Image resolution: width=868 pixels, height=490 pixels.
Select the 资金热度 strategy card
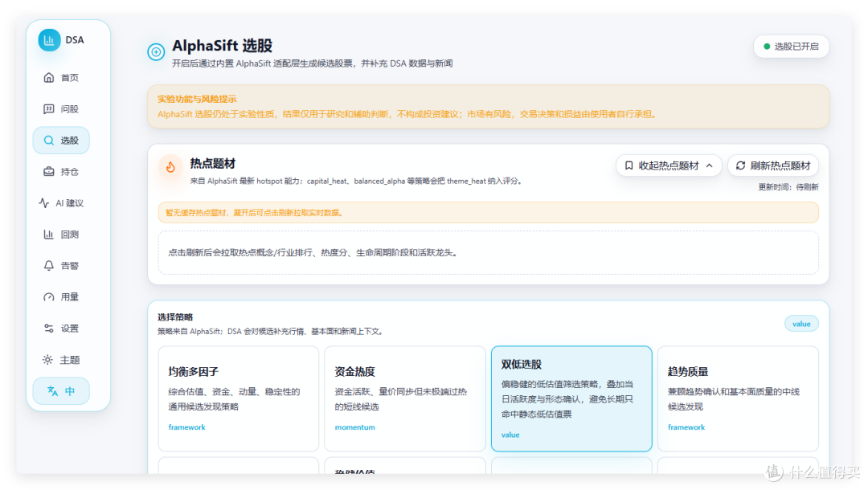pos(404,398)
